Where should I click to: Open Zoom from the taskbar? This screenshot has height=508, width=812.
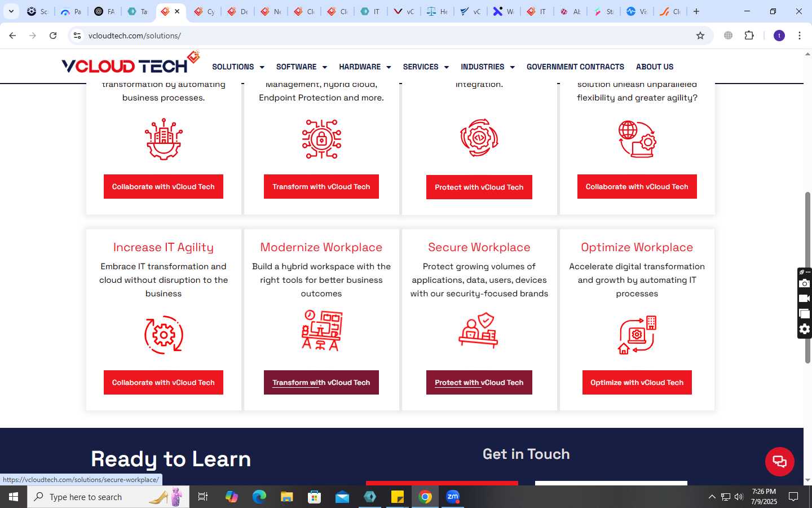point(453,497)
